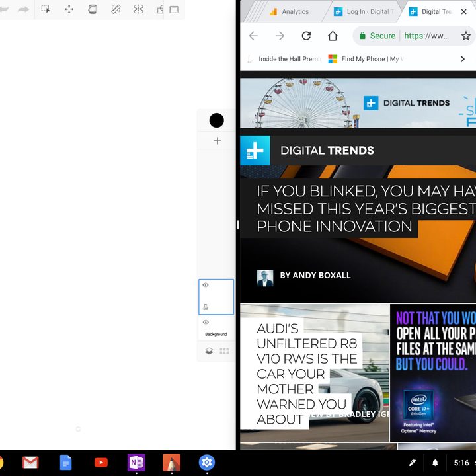The width and height of the screenshot is (476, 476).
Task: Switch to the Analytics browser tab
Action: coord(289,11)
